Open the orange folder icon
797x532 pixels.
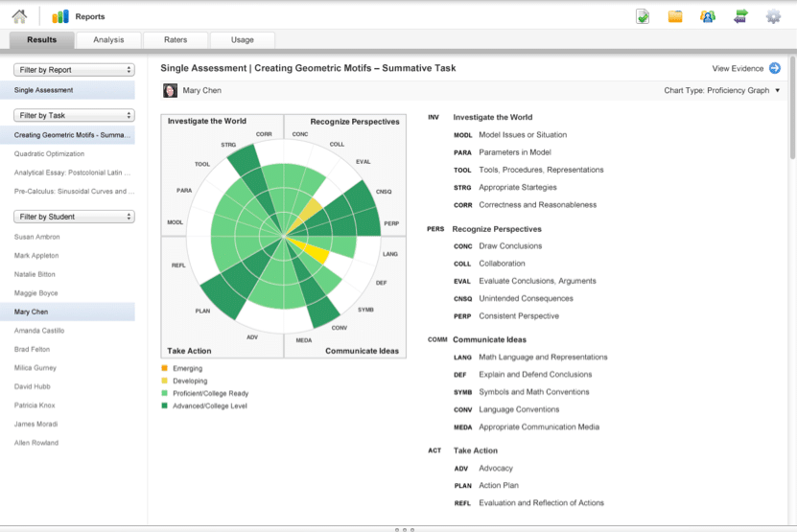pyautogui.click(x=675, y=16)
